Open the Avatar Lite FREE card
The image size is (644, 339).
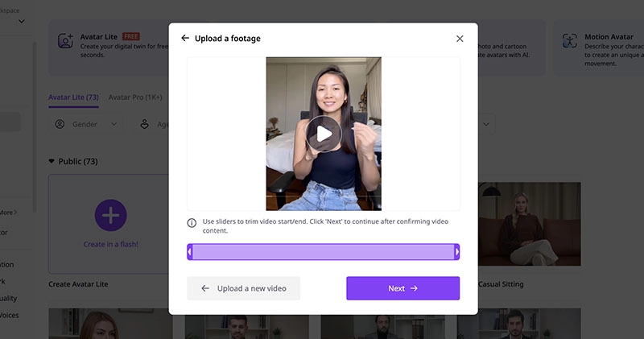tap(109, 48)
